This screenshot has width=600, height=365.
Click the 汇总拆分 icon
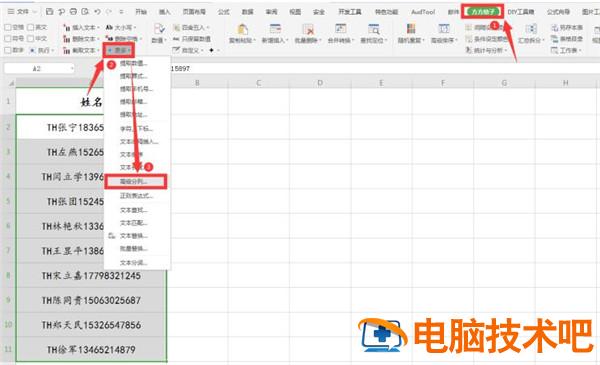(x=530, y=29)
